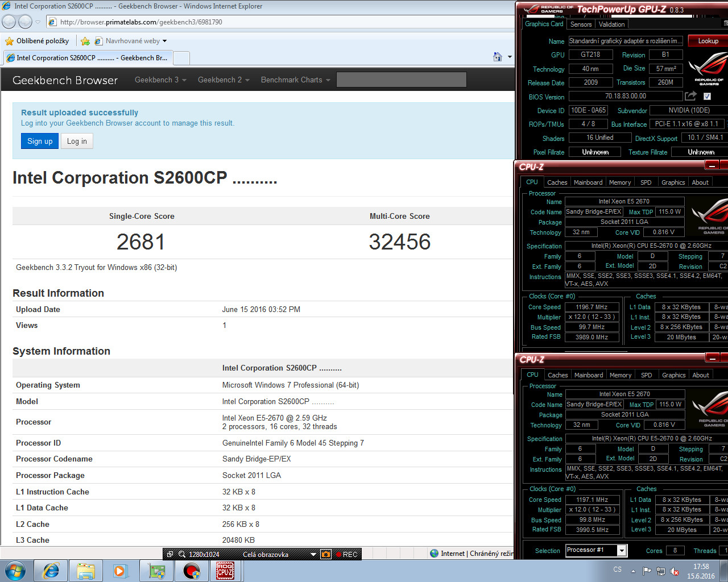Expand the Geekbench 3 menu
This screenshot has width=728, height=582.
click(x=160, y=80)
